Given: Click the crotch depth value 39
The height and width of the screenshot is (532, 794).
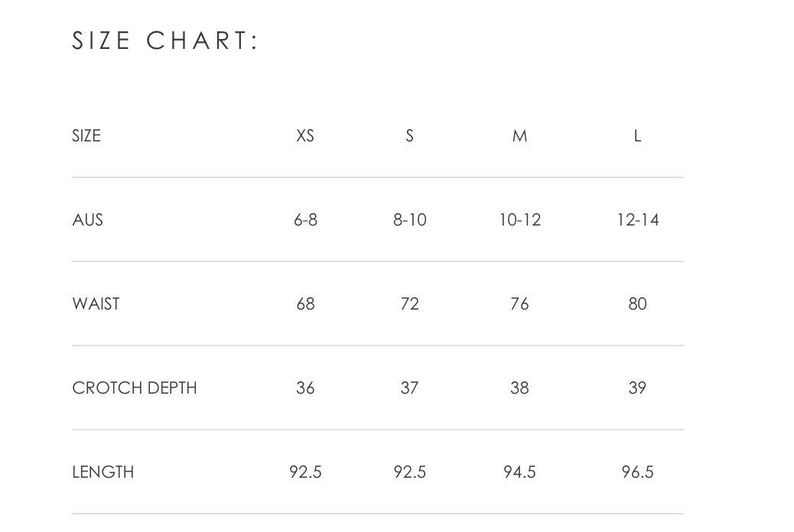Looking at the screenshot, I should 637,388.
